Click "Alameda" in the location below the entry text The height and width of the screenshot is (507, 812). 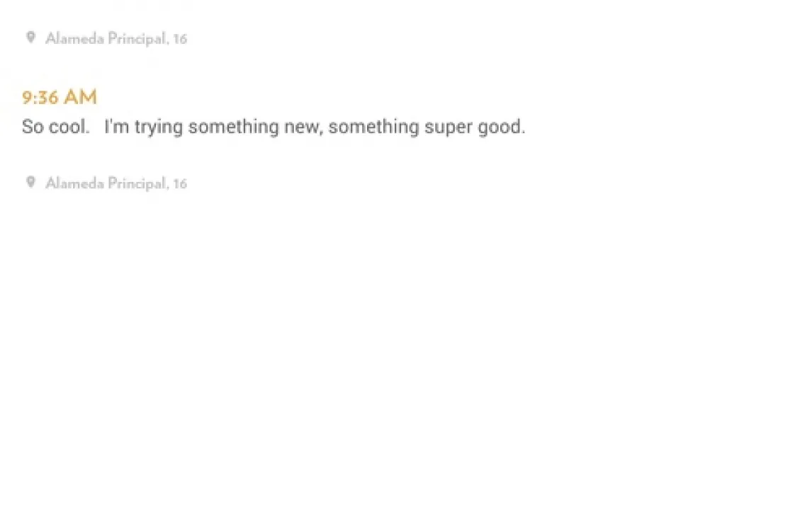(74, 184)
